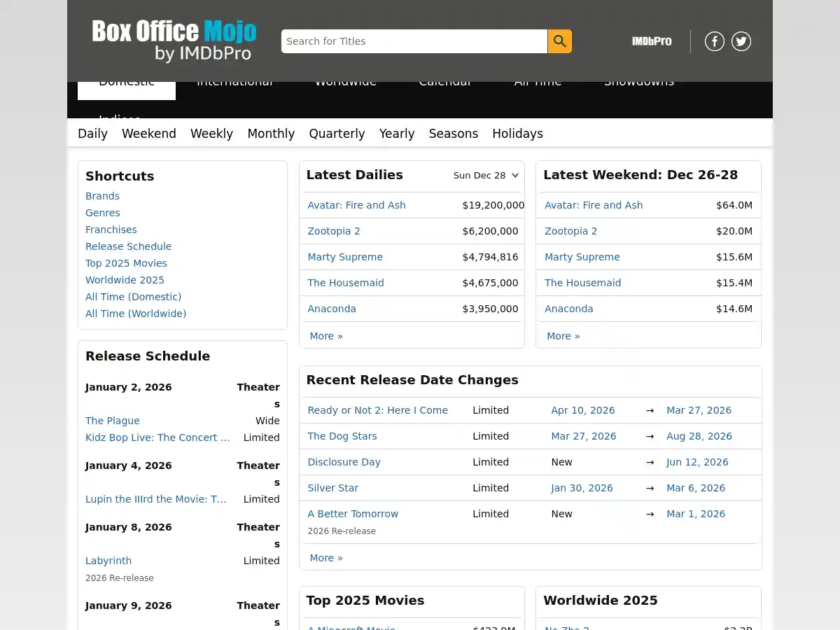Open Box Office Mojo's Facebook page

[x=715, y=41]
